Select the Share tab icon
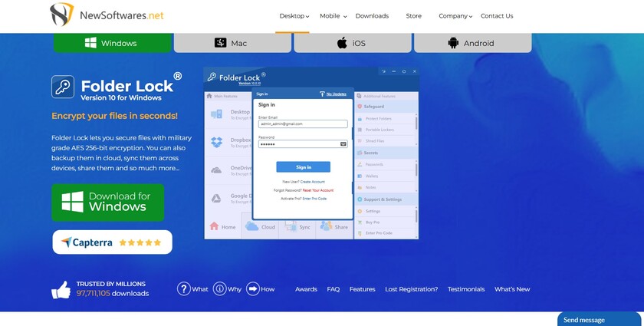Viewport: 644px width, 326px height. pyautogui.click(x=326, y=226)
